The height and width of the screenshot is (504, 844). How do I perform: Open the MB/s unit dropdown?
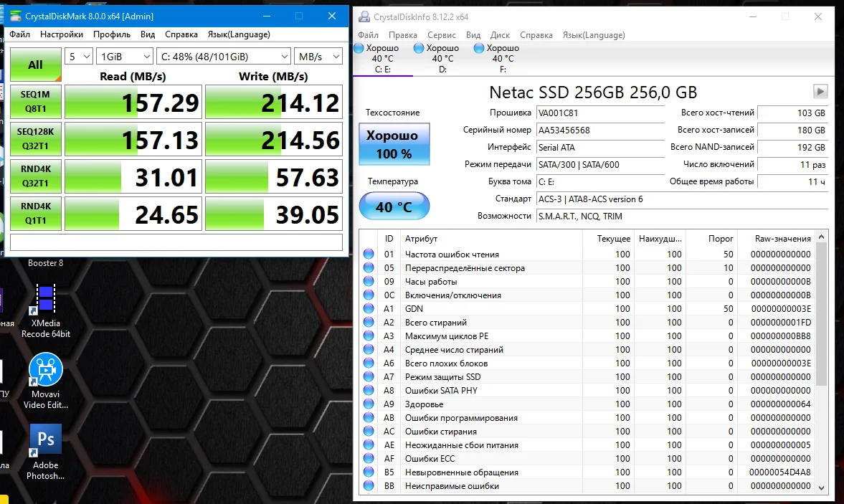318,56
